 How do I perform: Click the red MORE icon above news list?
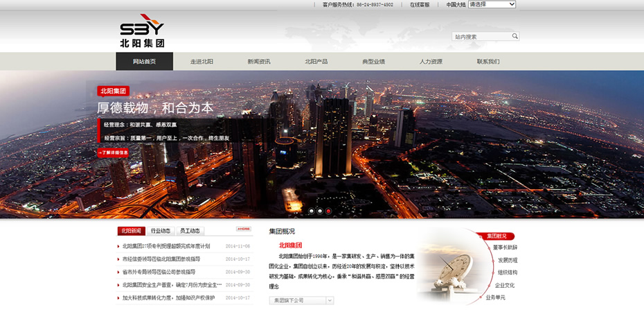[x=243, y=229]
